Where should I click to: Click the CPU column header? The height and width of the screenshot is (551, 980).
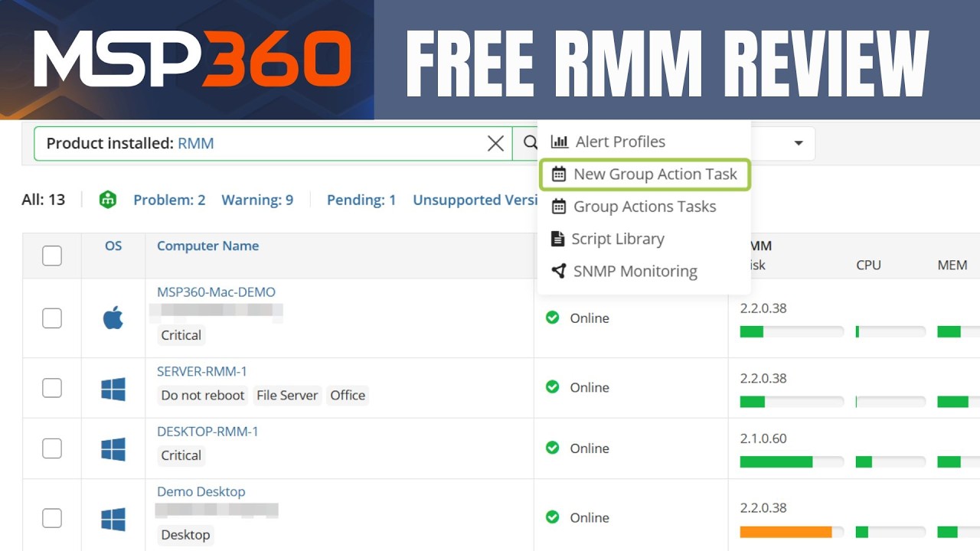pos(868,265)
